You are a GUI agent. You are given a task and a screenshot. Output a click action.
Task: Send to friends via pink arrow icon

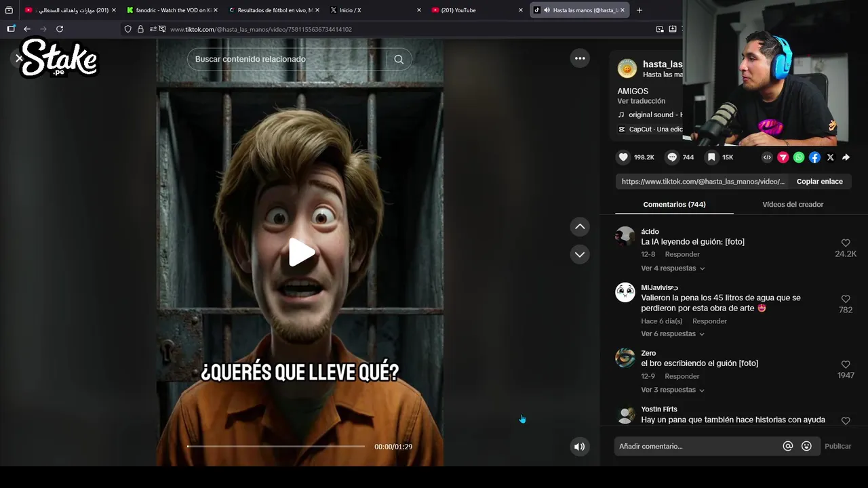[783, 157]
